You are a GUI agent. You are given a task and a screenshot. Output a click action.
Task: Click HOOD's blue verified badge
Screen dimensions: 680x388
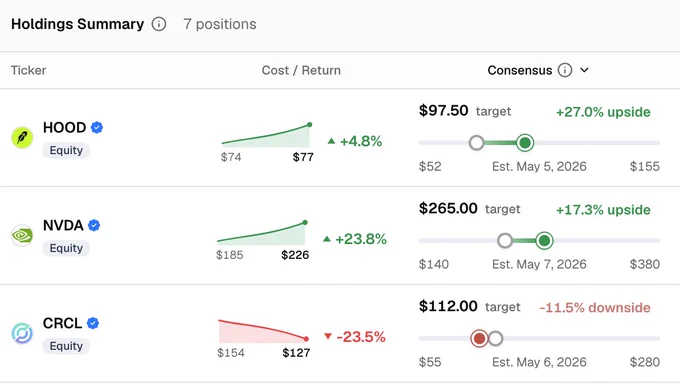click(97, 127)
